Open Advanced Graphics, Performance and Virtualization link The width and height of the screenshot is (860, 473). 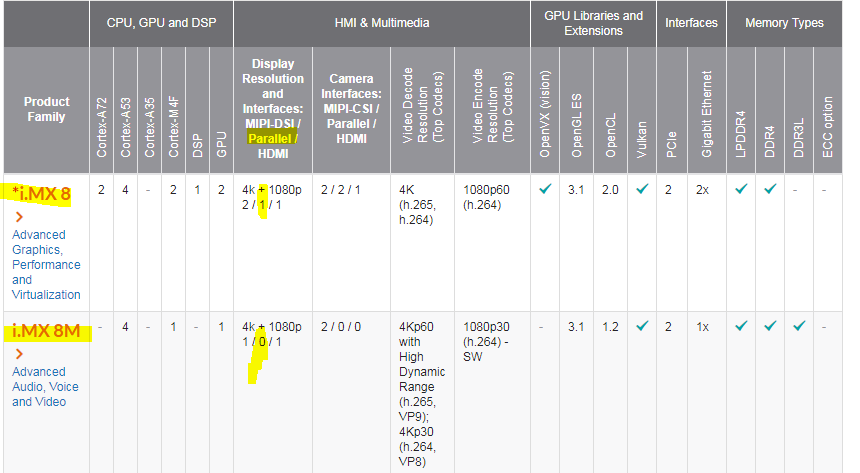(46, 264)
